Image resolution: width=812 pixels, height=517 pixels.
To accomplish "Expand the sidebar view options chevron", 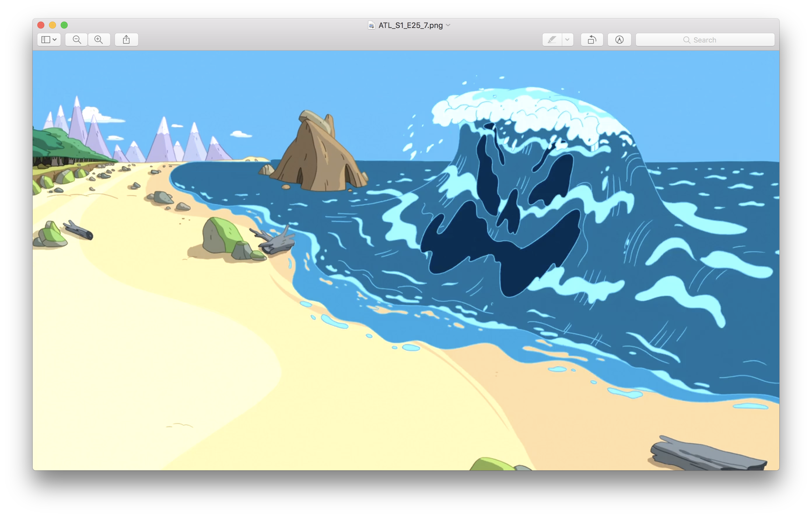I will pyautogui.click(x=54, y=39).
